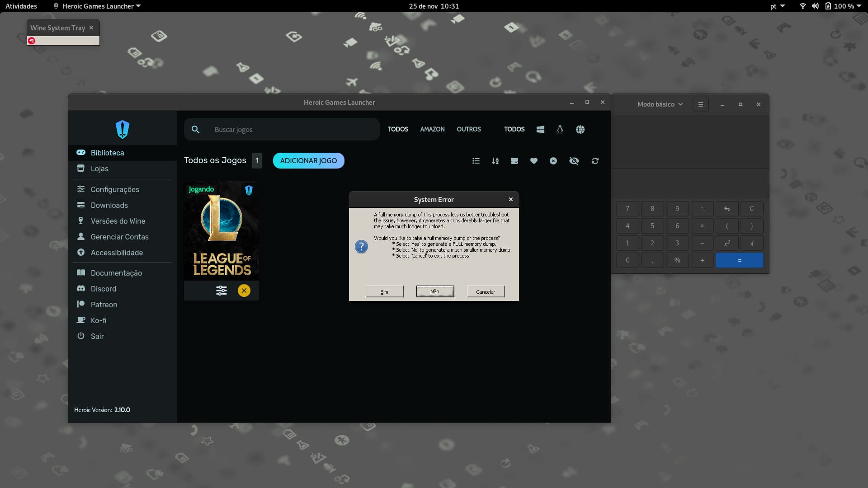Image resolution: width=868 pixels, height=488 pixels.
Task: Open Atividades overview in top bar
Action: click(x=21, y=6)
